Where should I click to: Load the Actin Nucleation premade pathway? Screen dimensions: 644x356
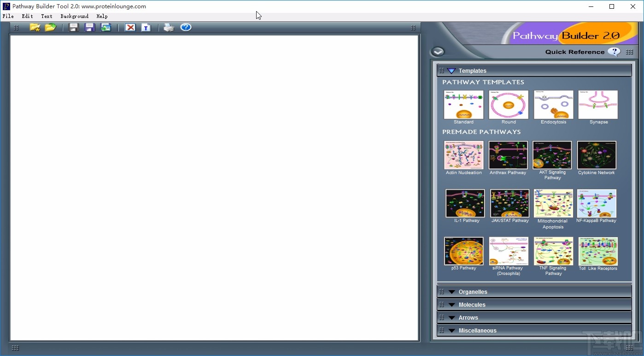click(463, 155)
